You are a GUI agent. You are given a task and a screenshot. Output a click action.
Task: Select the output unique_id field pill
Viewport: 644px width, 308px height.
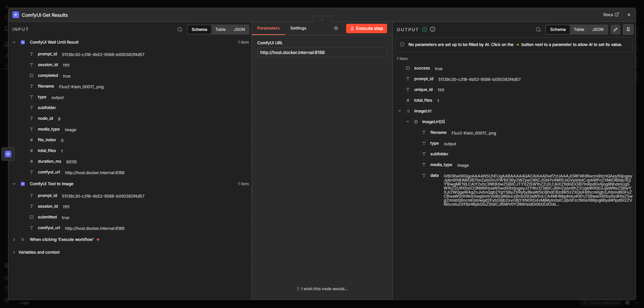click(x=419, y=90)
